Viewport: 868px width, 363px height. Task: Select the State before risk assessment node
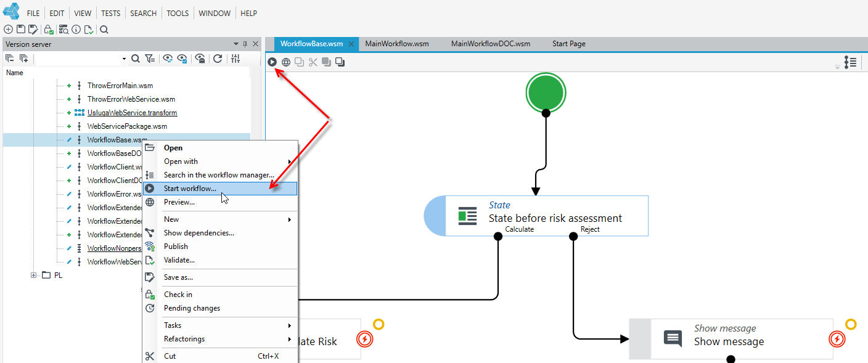pyautogui.click(x=536, y=216)
